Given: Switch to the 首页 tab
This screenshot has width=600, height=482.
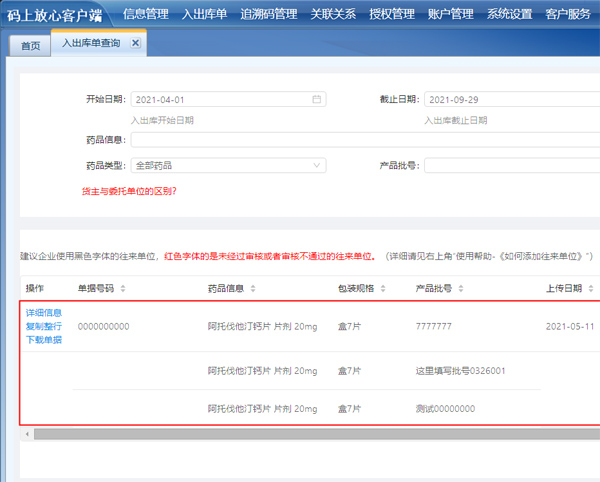Looking at the screenshot, I should 31,45.
